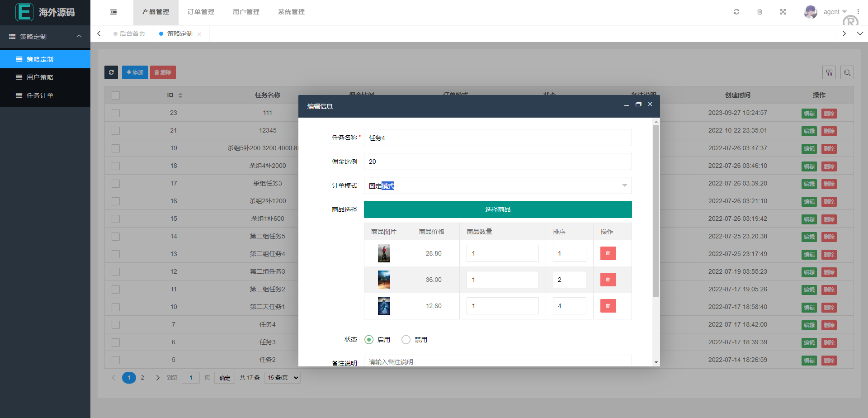The height and width of the screenshot is (418, 868).
Task: Select the 禁用 status radio button
Action: tap(406, 340)
